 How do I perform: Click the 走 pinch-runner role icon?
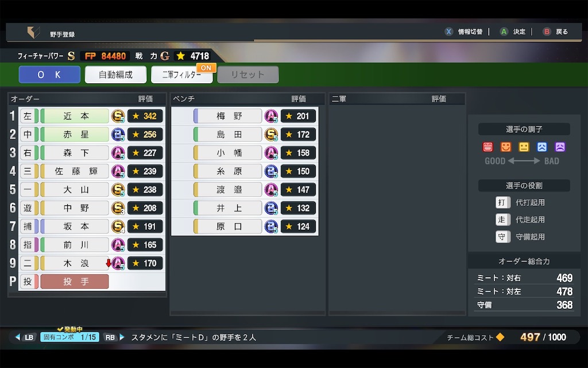[502, 220]
